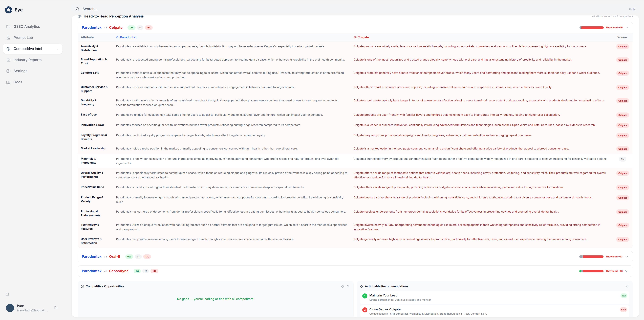
Task: Expand the Parodontax vs Sensodyne comparison
Action: click(x=627, y=271)
